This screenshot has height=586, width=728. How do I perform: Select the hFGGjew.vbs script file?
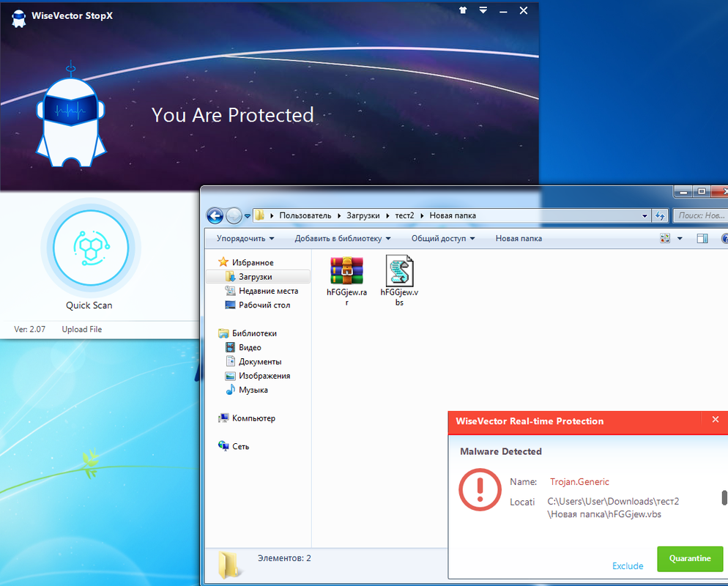[399, 281]
